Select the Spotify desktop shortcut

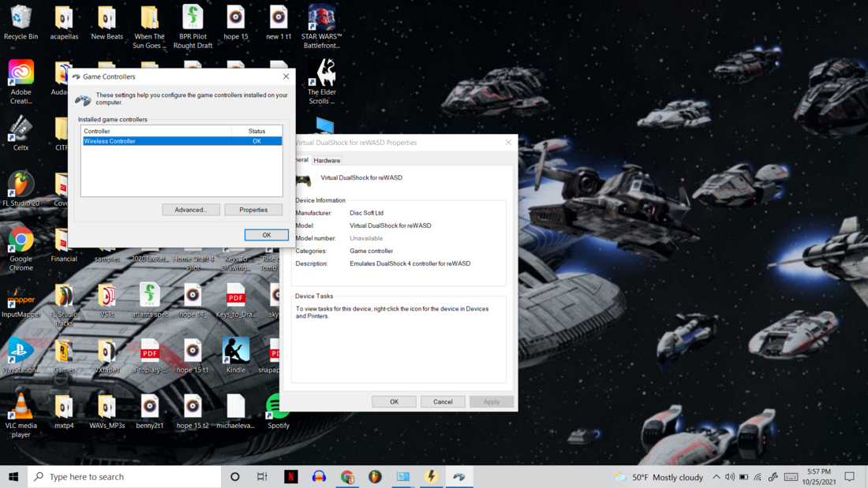tap(279, 411)
